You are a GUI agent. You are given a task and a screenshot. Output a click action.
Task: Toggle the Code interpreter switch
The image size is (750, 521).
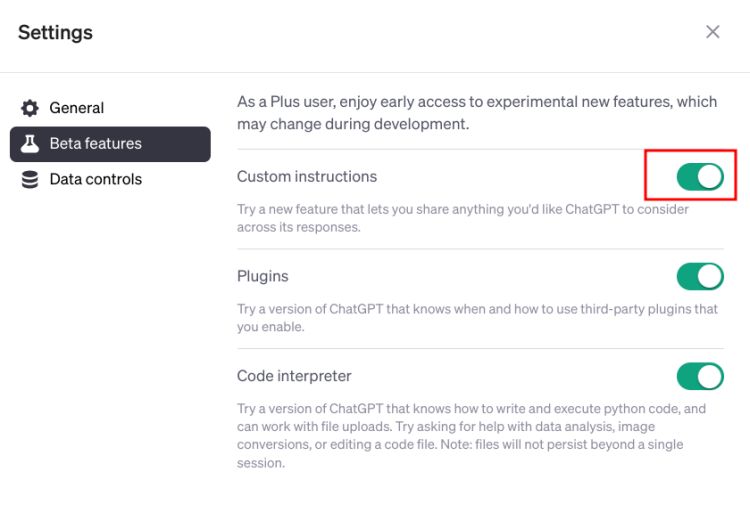pos(700,376)
